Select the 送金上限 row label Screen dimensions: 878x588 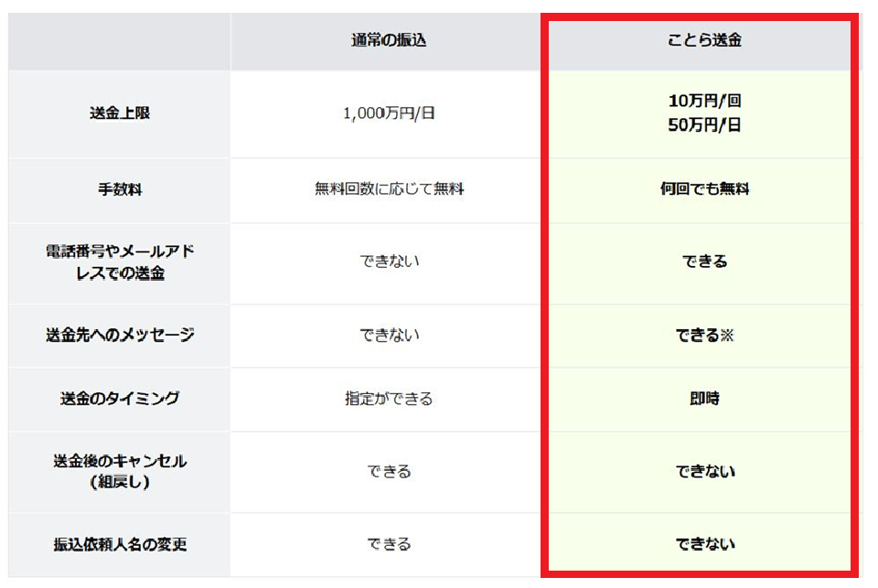pyautogui.click(x=120, y=114)
